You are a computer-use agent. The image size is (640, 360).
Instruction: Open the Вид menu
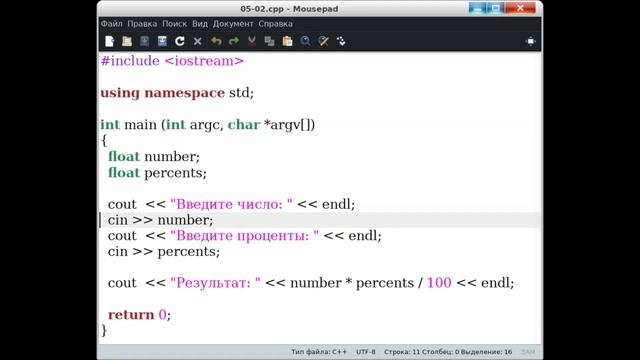tap(200, 24)
